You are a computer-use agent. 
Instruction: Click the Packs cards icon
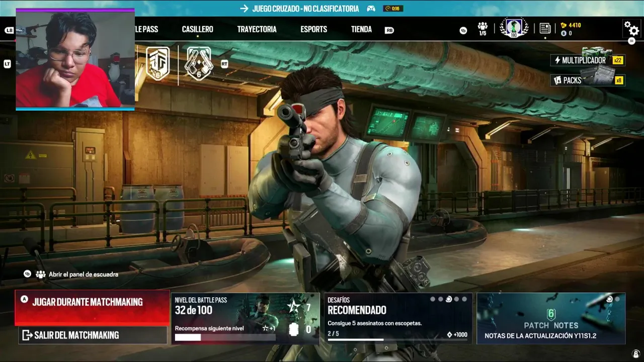(x=557, y=80)
